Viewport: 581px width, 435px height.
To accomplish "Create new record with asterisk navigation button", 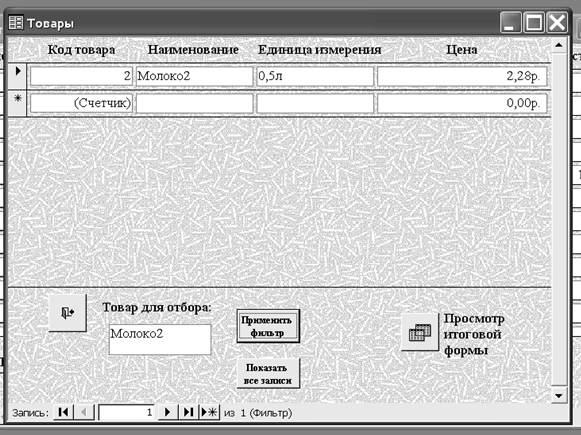I will 209,412.
